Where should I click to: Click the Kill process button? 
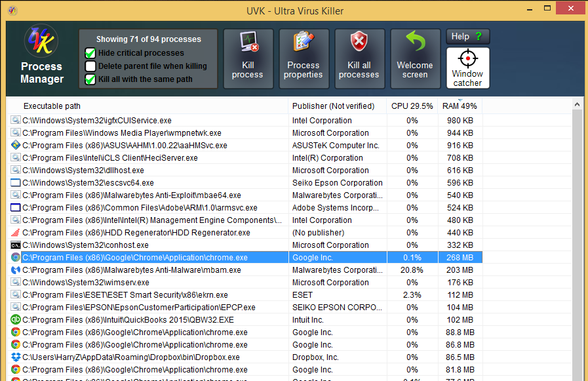248,58
